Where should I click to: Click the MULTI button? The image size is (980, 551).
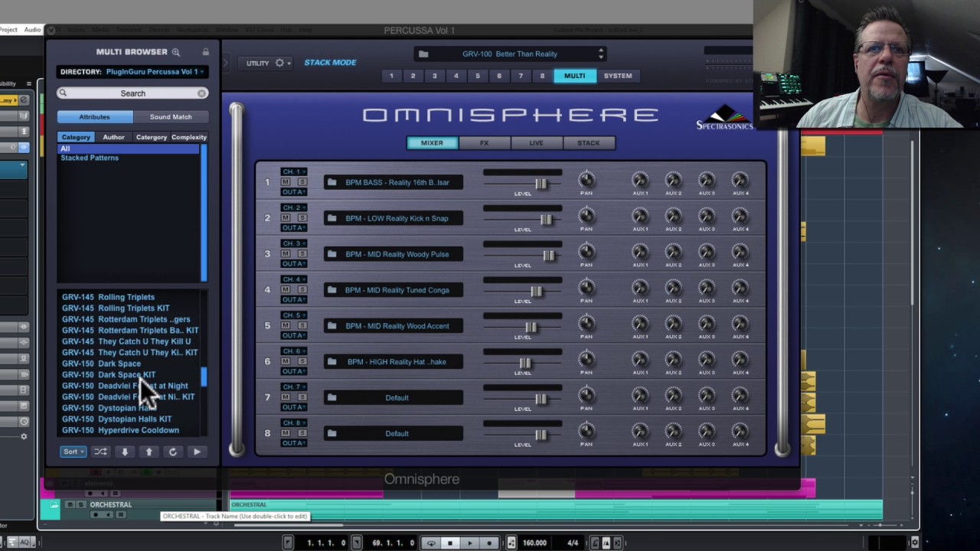574,76
